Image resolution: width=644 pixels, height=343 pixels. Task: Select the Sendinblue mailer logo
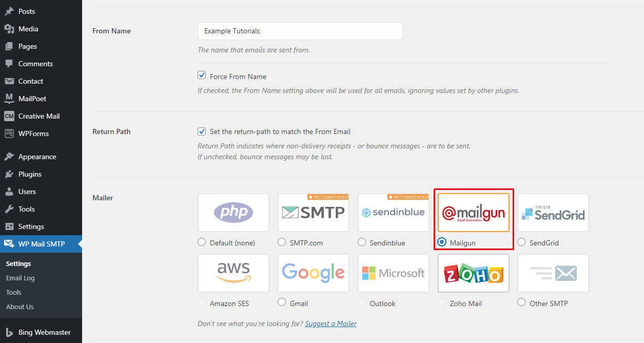[x=393, y=213]
